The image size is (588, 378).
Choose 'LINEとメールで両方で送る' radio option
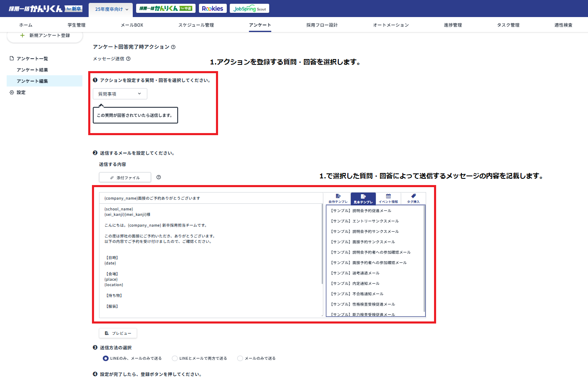[175, 358]
